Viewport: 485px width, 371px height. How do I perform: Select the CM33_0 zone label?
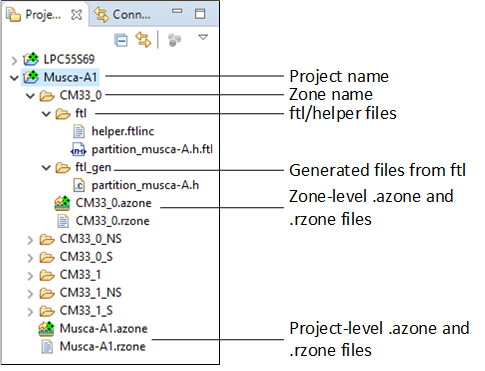81,95
